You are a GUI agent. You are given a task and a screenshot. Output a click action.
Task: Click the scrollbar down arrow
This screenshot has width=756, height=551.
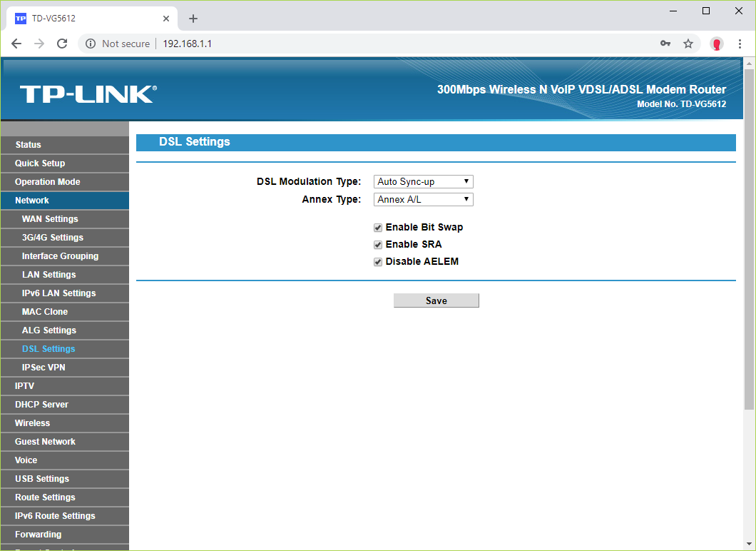click(x=749, y=545)
